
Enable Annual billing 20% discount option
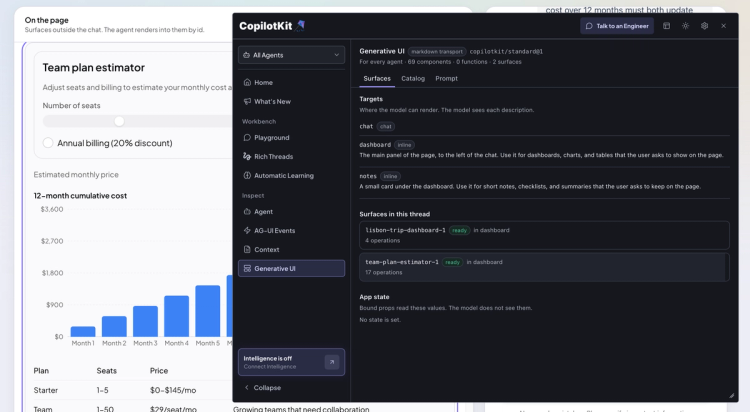click(48, 143)
